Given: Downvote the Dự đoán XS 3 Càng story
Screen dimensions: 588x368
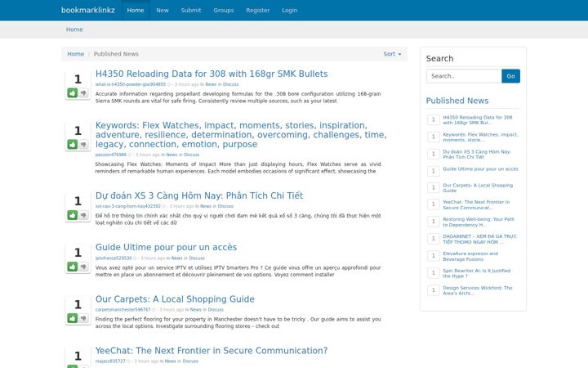Looking at the screenshot, I should point(83,215).
